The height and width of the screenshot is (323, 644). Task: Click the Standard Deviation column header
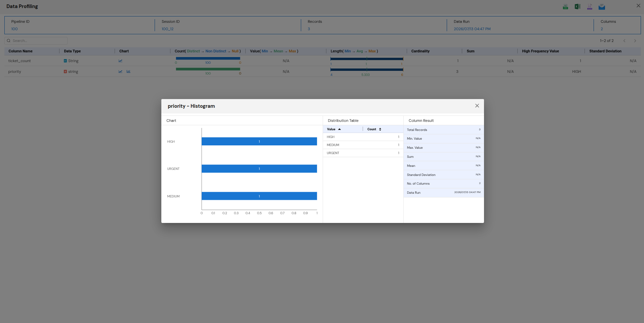[605, 51]
